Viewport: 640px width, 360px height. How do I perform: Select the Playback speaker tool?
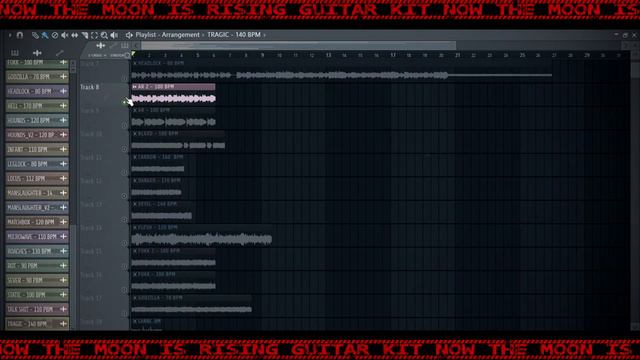[114, 36]
